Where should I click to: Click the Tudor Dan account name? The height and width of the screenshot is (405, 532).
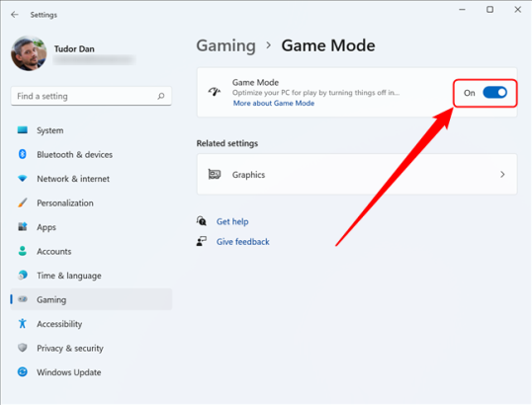[x=74, y=48]
